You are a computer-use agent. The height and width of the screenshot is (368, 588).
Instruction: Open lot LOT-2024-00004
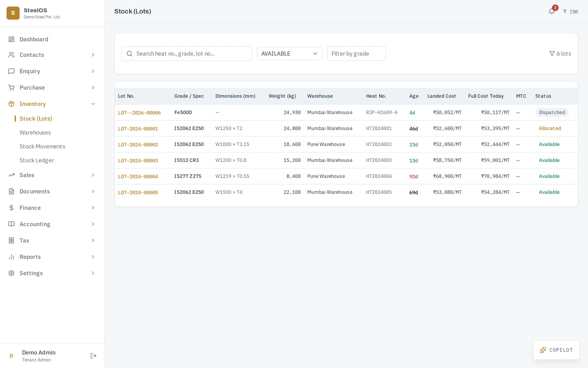coord(138,177)
